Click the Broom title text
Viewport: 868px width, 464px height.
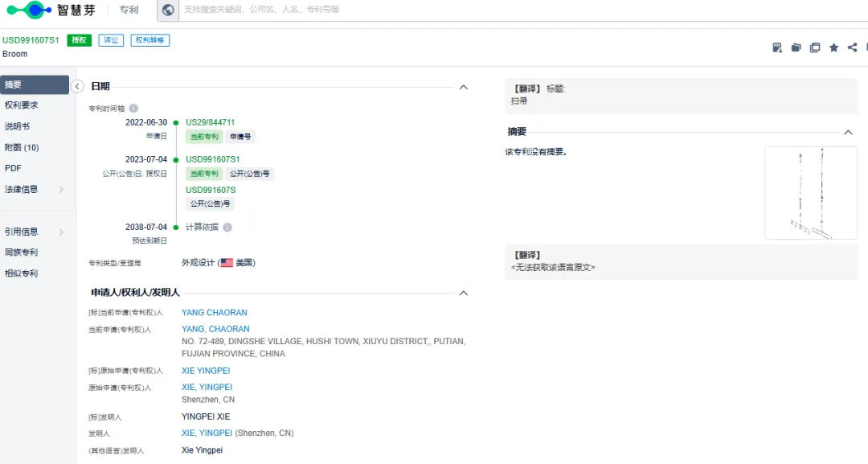click(x=15, y=54)
